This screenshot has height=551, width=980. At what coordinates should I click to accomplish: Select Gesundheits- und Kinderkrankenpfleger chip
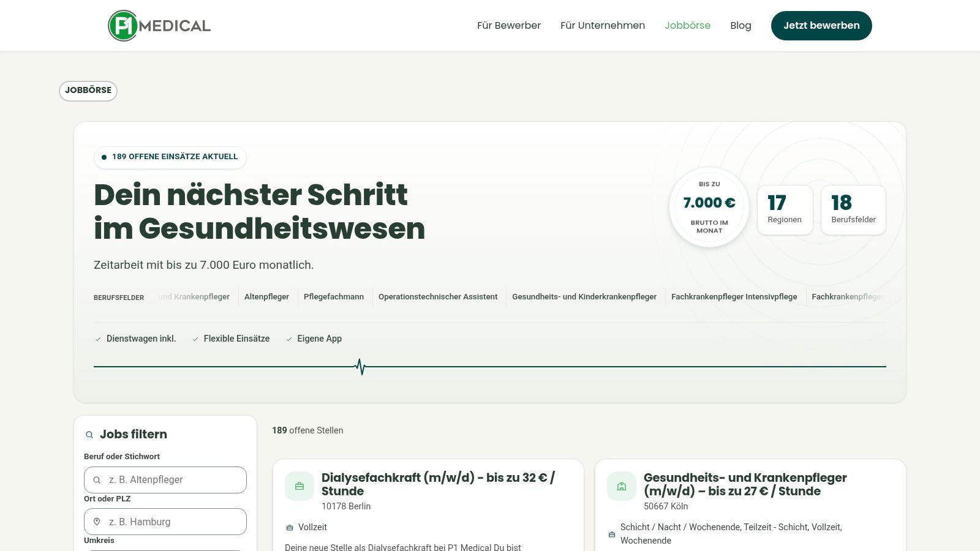click(584, 297)
